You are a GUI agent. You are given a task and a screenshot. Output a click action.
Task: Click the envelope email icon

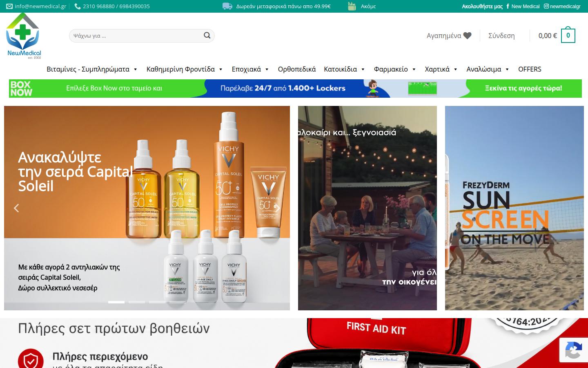(x=9, y=6)
